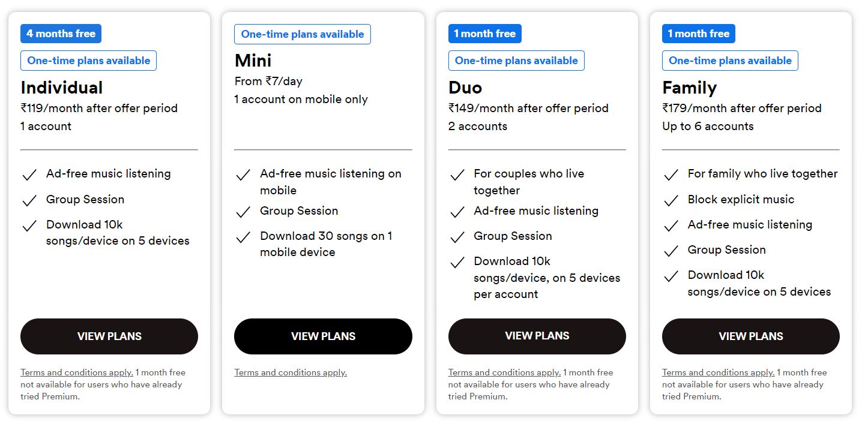Viewport: 868px width, 424px height.
Task: Click the Group Session checkmark in the Mini plan
Action: [243, 211]
